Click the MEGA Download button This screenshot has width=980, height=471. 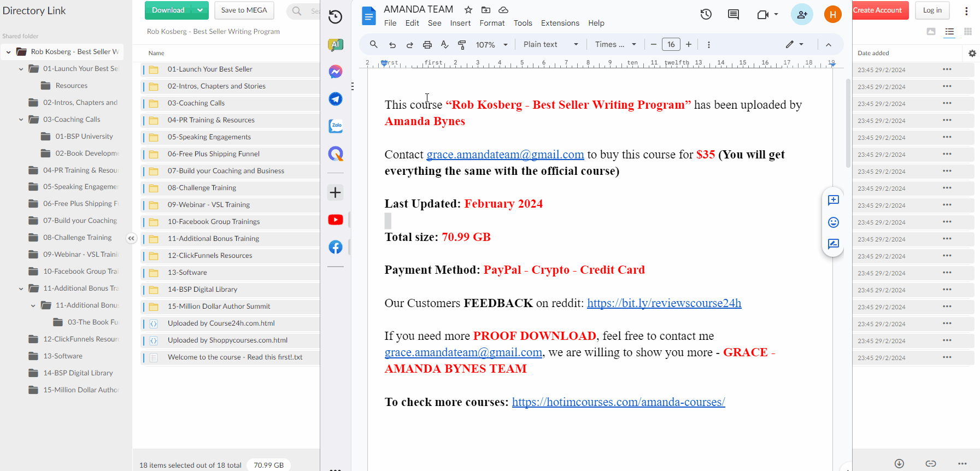point(168,10)
